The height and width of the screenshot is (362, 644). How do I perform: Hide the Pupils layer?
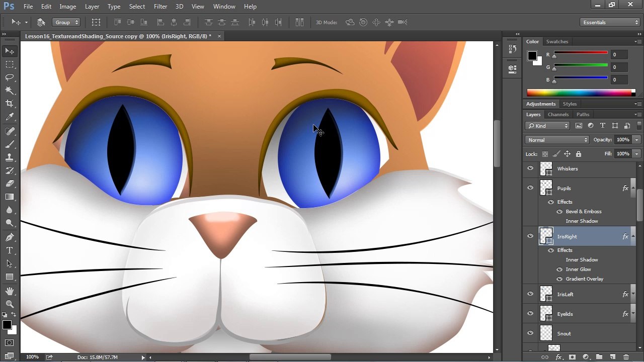(x=530, y=188)
